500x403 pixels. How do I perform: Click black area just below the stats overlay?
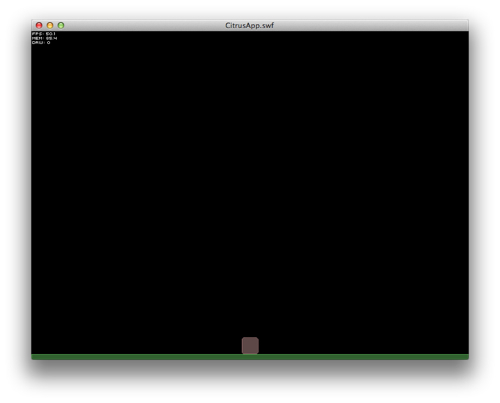44,52
